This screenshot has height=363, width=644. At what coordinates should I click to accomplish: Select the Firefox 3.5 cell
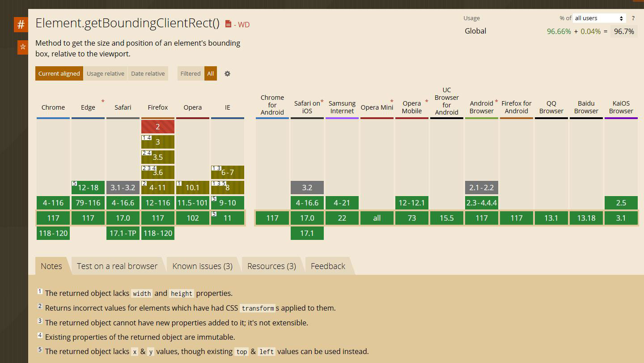click(x=158, y=157)
